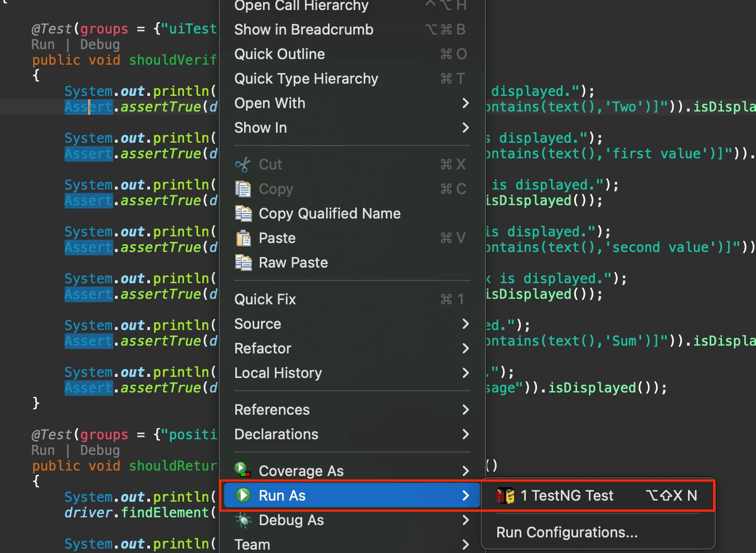Select the Cut scissors icon
The height and width of the screenshot is (553, 756).
[244, 164]
